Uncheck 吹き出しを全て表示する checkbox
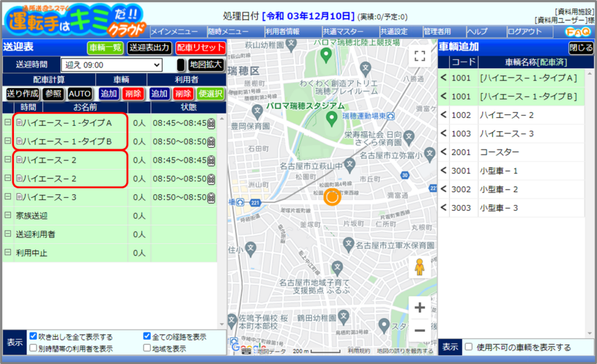 [x=34, y=337]
